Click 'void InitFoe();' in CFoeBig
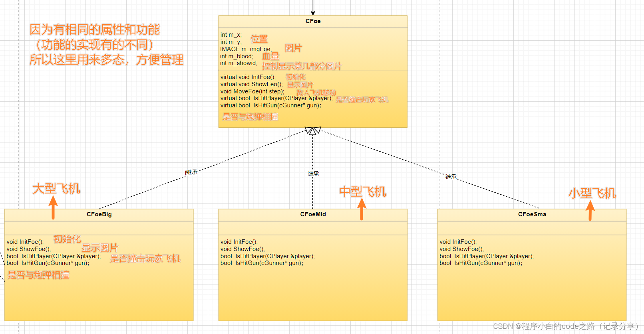 (25, 242)
